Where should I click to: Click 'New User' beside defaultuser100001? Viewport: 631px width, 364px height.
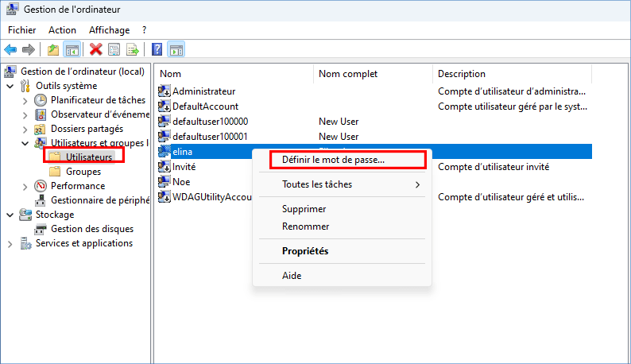[x=339, y=137]
